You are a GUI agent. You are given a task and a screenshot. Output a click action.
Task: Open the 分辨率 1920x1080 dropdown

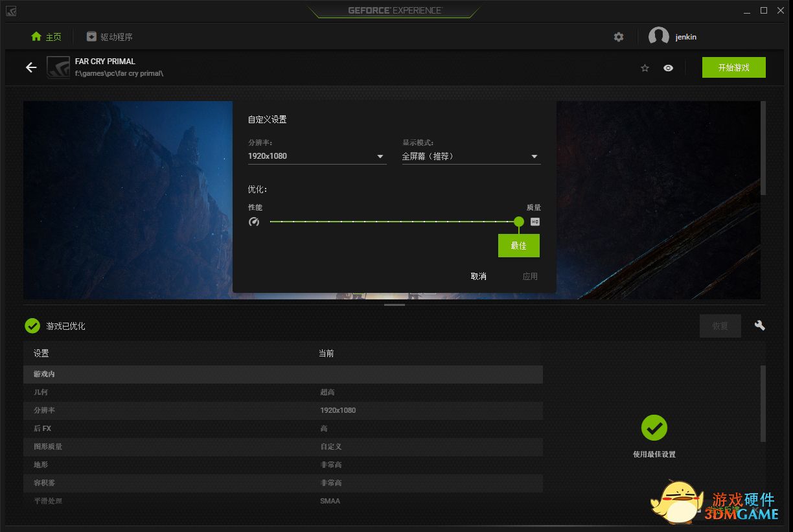click(x=317, y=156)
